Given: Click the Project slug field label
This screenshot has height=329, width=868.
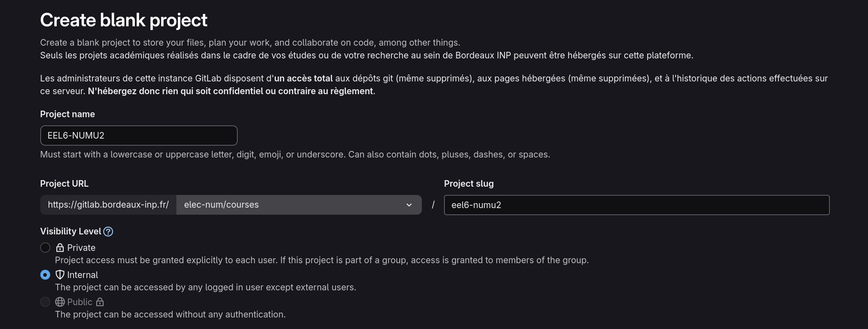Looking at the screenshot, I should pos(469,183).
